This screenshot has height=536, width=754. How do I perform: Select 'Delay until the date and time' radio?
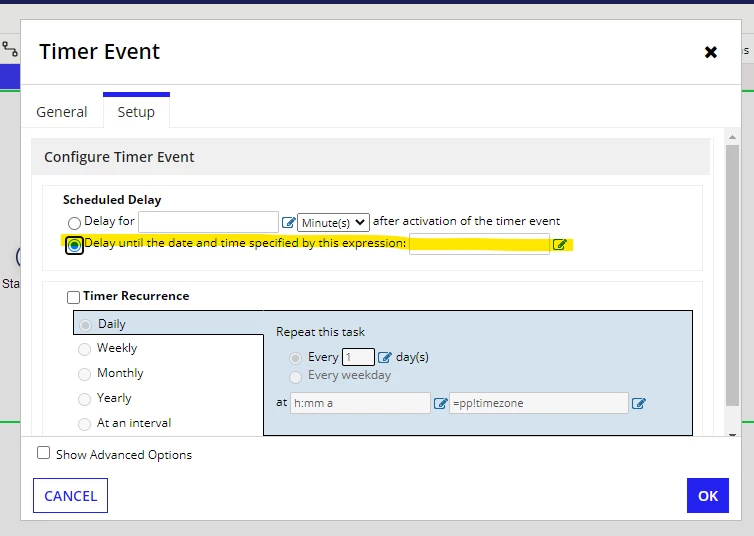click(74, 246)
